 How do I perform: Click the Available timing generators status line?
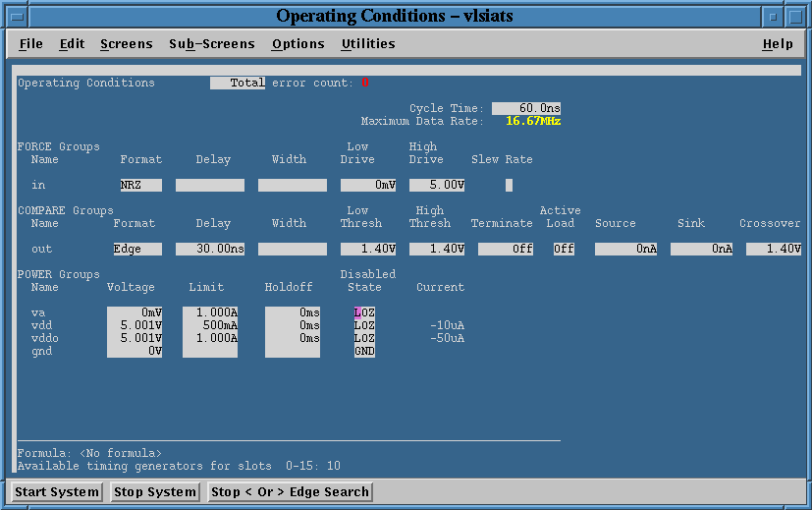point(179,466)
